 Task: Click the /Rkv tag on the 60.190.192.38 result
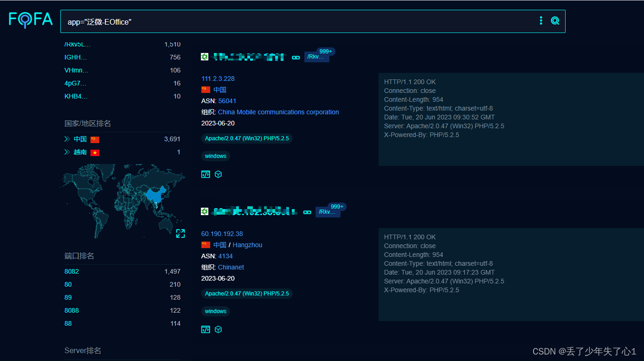pyautogui.click(x=328, y=212)
